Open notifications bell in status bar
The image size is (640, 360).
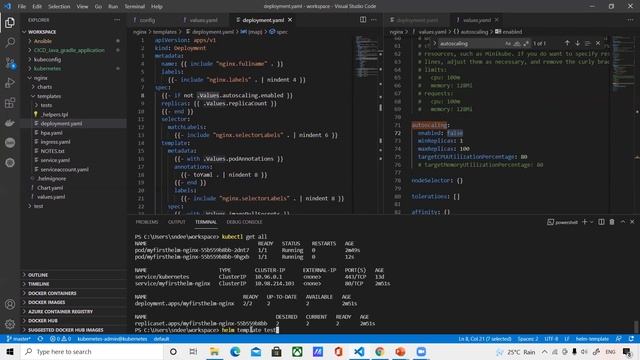coord(631,339)
